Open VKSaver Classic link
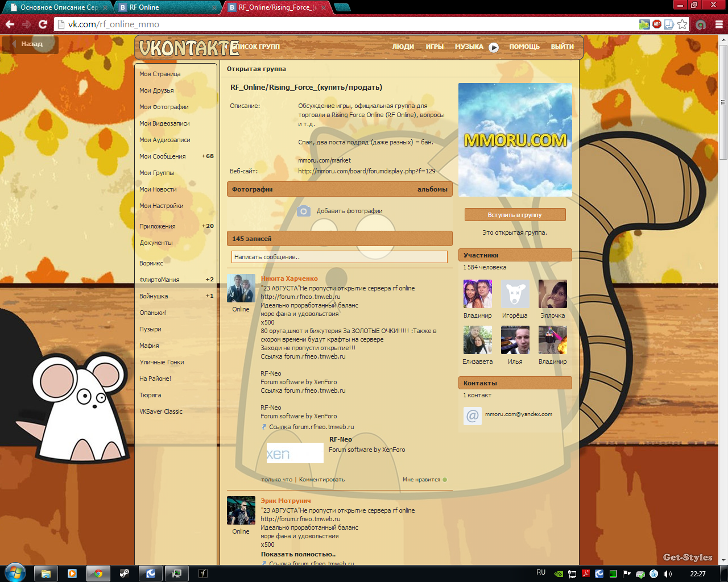Image resolution: width=728 pixels, height=582 pixels. (x=161, y=411)
